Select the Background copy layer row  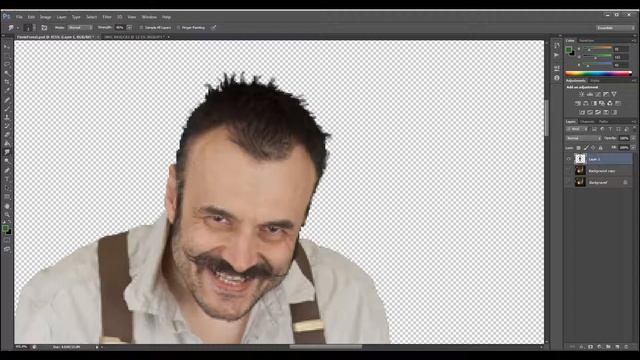tap(599, 171)
